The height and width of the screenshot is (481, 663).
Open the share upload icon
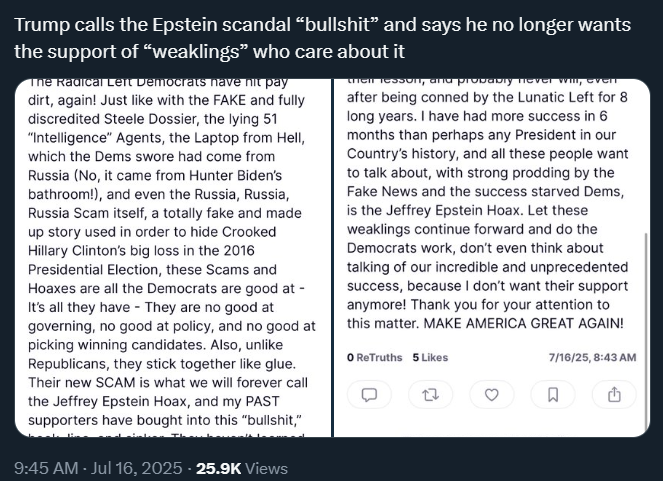(x=614, y=395)
